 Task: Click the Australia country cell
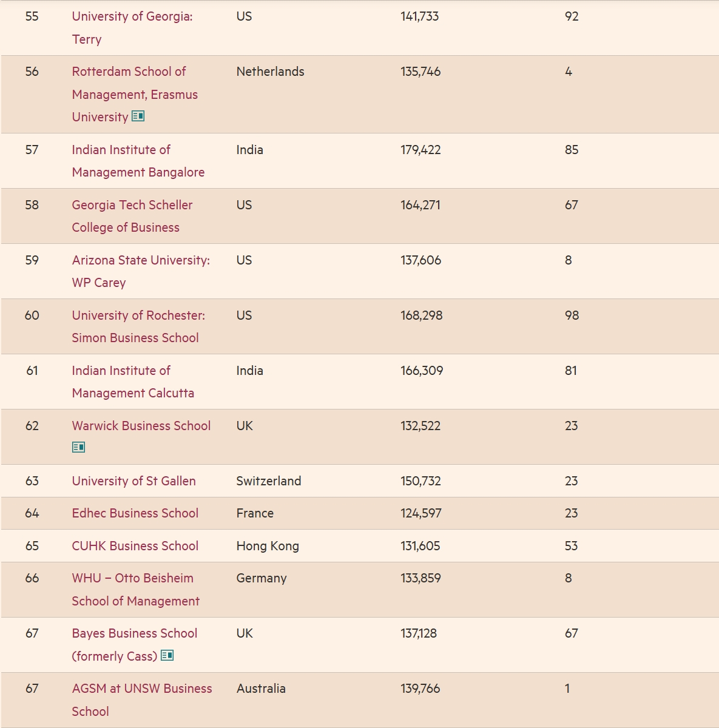click(261, 689)
